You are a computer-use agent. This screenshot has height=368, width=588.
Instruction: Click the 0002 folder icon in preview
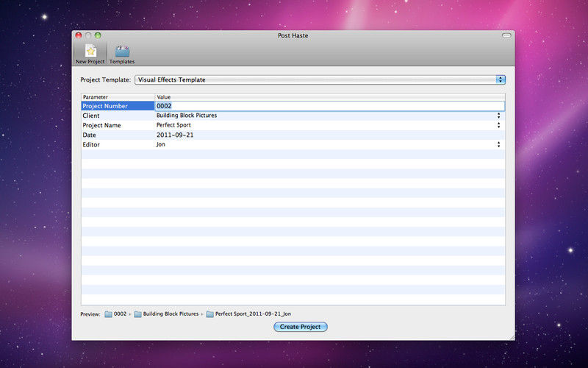click(x=108, y=314)
